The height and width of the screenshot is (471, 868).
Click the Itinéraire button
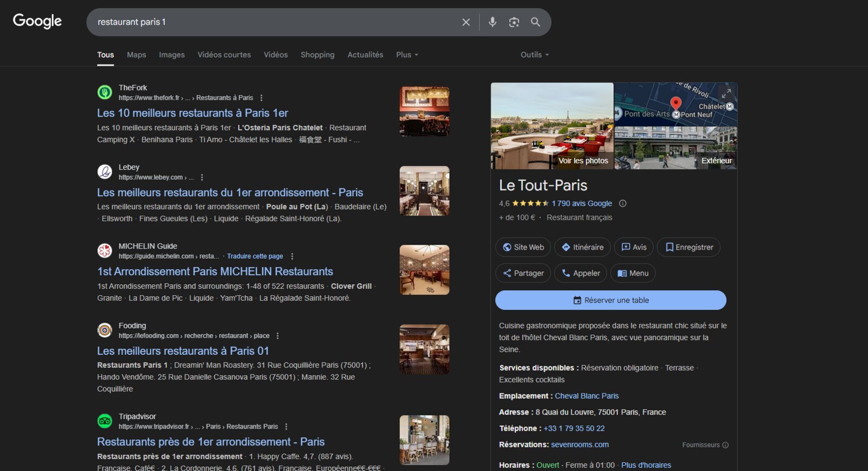[x=583, y=247]
